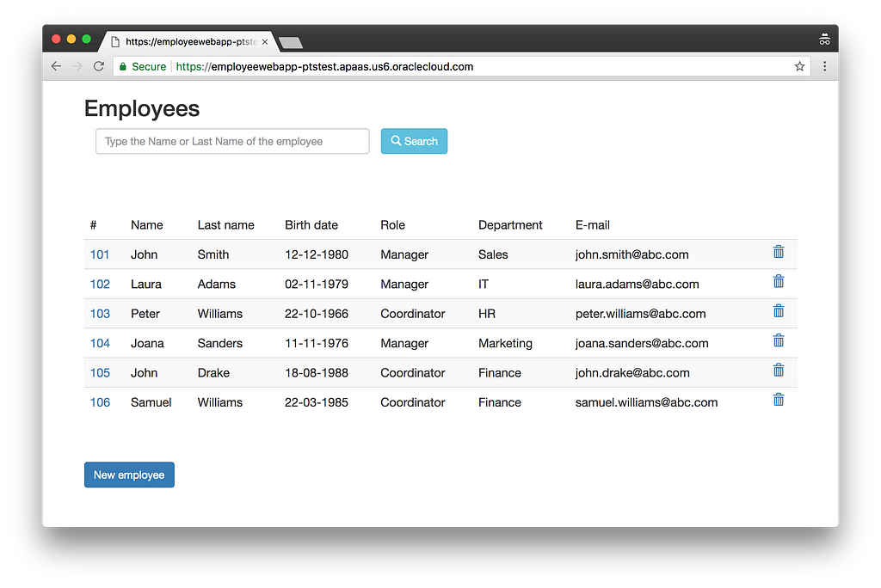
Task: Bookmark page with the star icon
Action: pos(799,66)
